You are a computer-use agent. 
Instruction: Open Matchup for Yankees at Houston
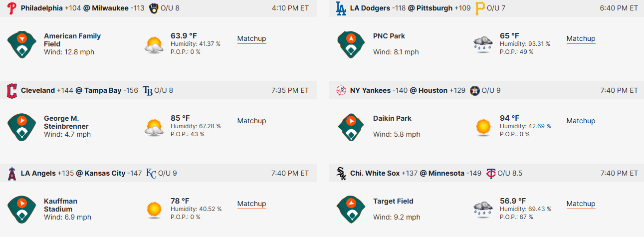click(581, 121)
